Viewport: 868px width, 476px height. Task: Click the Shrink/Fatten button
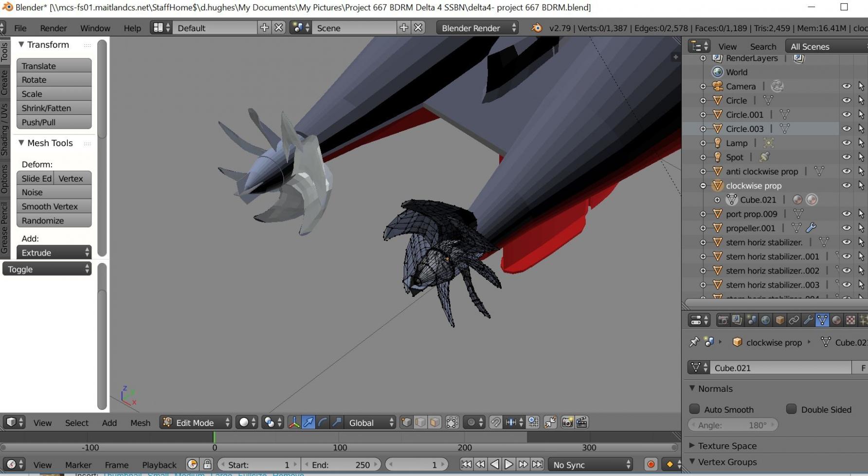[x=54, y=108]
